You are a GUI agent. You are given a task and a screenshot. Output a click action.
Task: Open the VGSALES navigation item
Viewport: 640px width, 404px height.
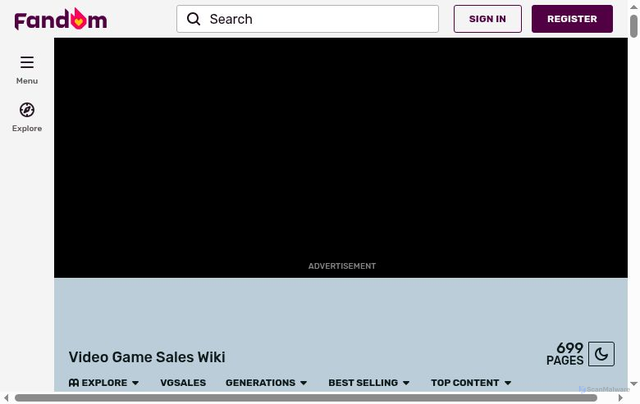[x=183, y=383]
